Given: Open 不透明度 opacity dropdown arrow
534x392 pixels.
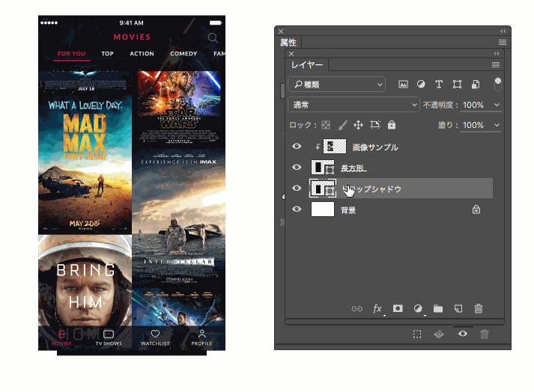Looking at the screenshot, I should (x=497, y=105).
